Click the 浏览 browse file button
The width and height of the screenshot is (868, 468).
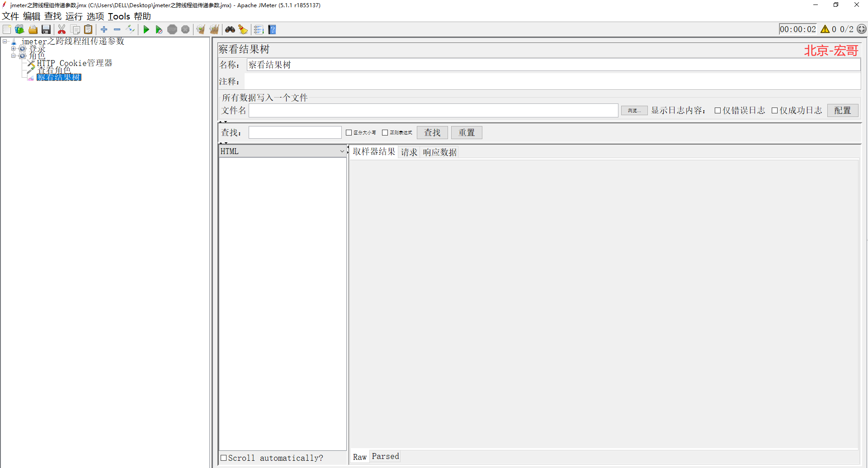634,111
